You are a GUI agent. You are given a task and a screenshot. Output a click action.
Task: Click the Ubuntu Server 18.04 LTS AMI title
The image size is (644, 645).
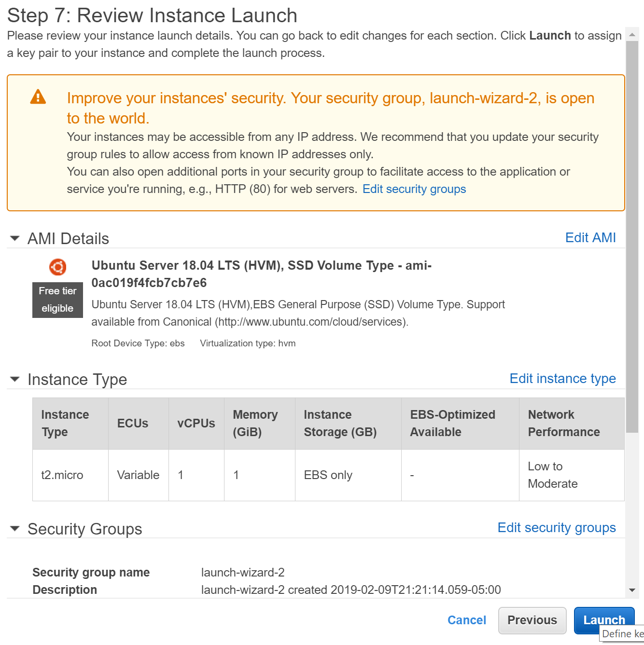pyautogui.click(x=262, y=274)
